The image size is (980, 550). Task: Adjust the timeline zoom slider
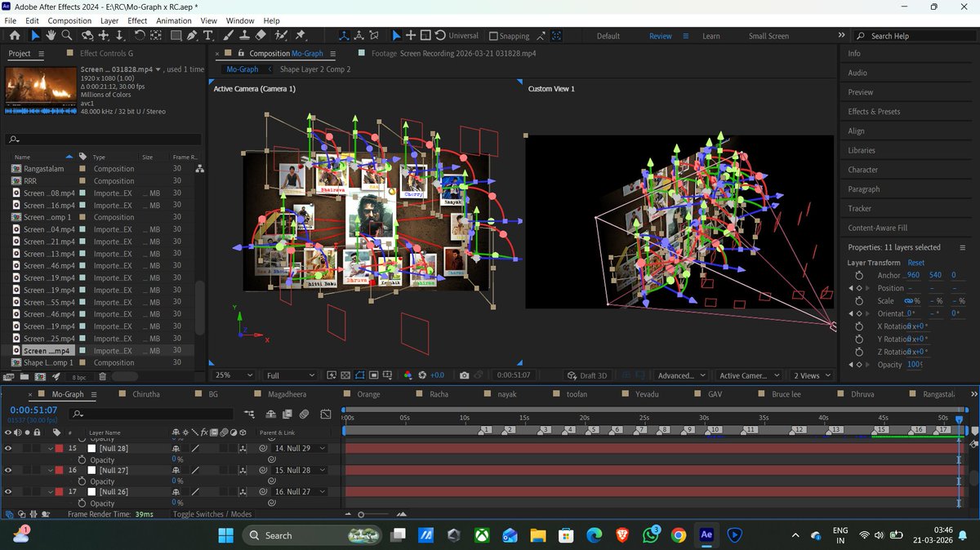click(361, 514)
